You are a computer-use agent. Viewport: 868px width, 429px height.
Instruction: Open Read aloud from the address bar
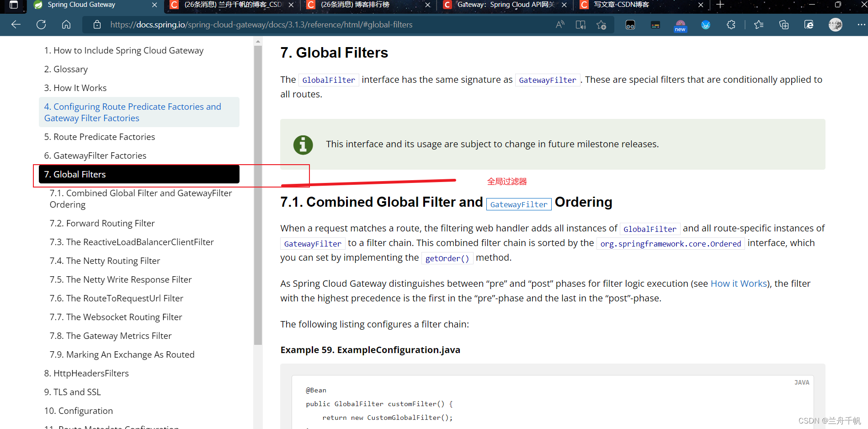(x=560, y=25)
